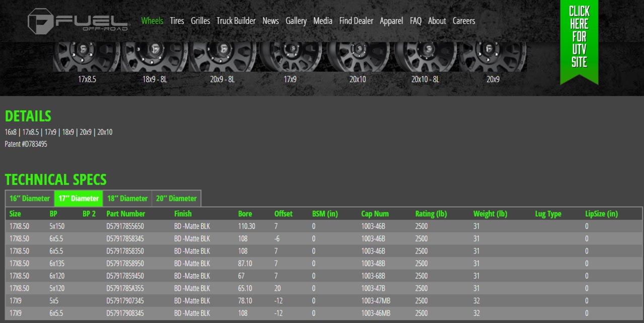The image size is (644, 323).
Task: Click bolt pattern 5x150
Action: pyautogui.click(x=57, y=226)
